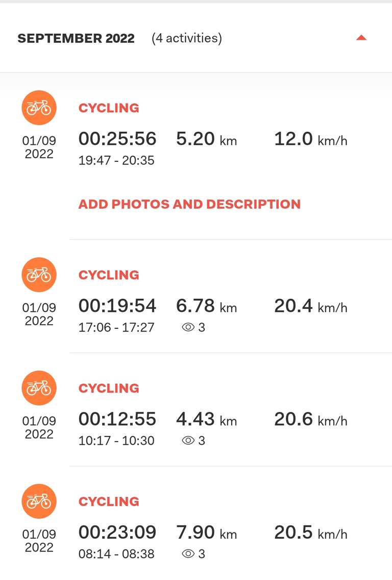The image size is (392, 580).
Task: Open the CYCLING title of 5.20 km ride
Action: pos(109,108)
